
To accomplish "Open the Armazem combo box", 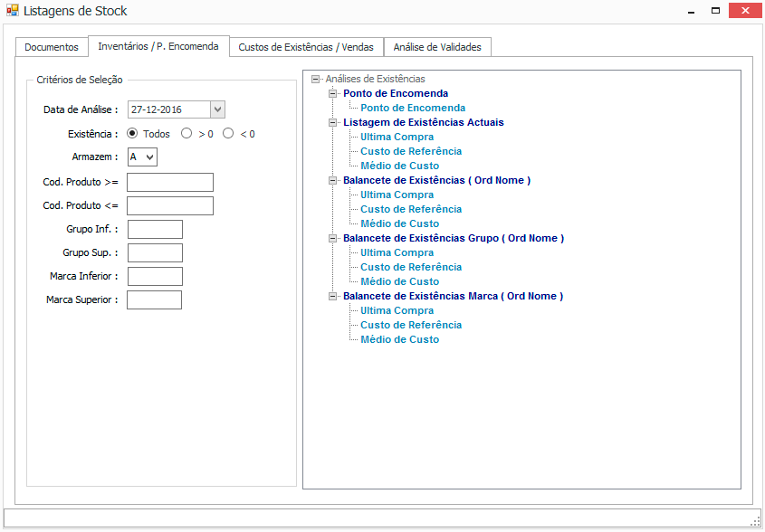I will coord(142,157).
